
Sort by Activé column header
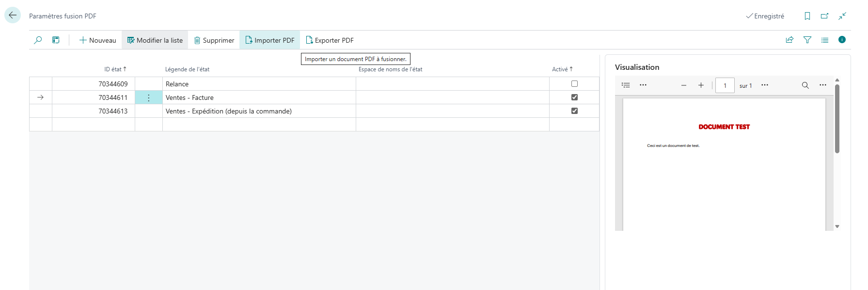coord(562,69)
